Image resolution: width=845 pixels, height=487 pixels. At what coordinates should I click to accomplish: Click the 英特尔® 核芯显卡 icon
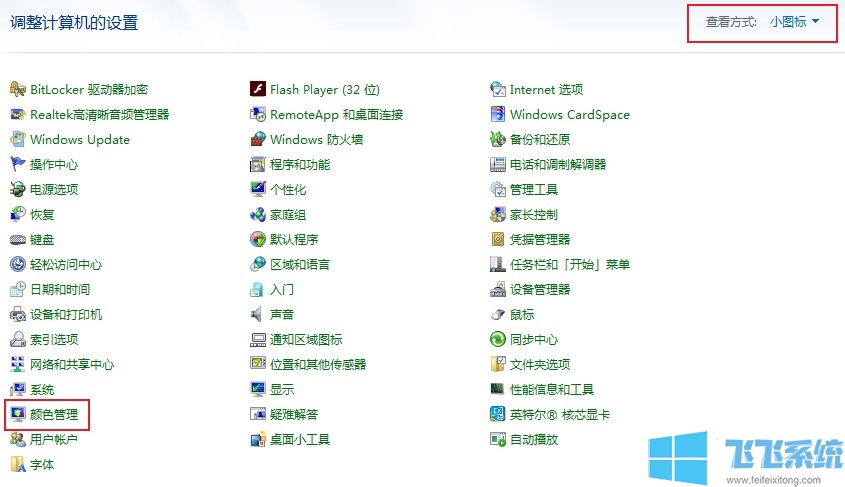tap(498, 415)
